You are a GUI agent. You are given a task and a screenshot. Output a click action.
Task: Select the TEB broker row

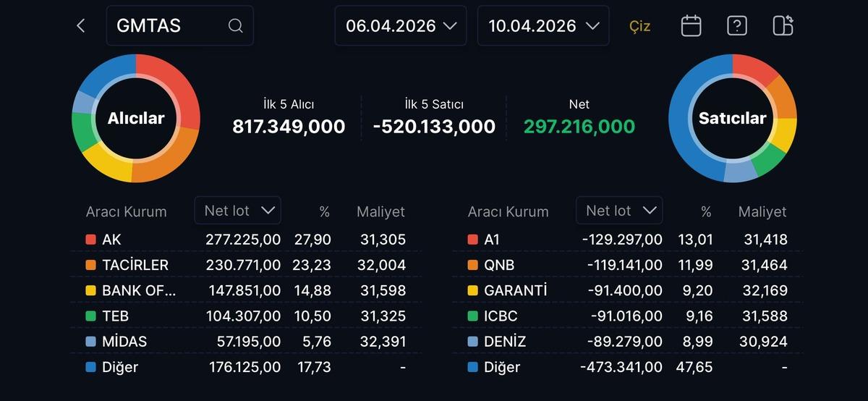[x=246, y=316]
